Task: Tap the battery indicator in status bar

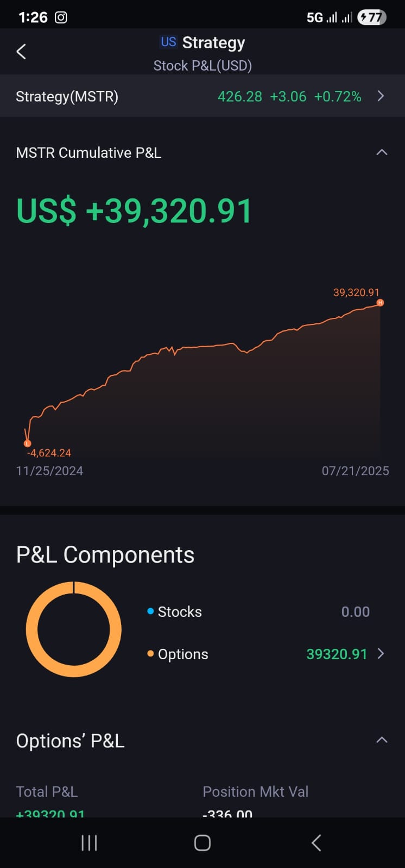Action: click(372, 17)
